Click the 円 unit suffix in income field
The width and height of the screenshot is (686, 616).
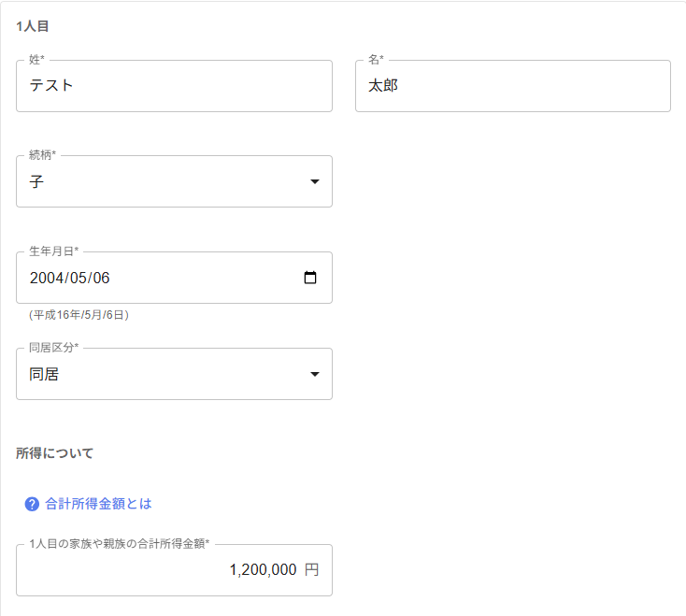pyautogui.click(x=311, y=570)
